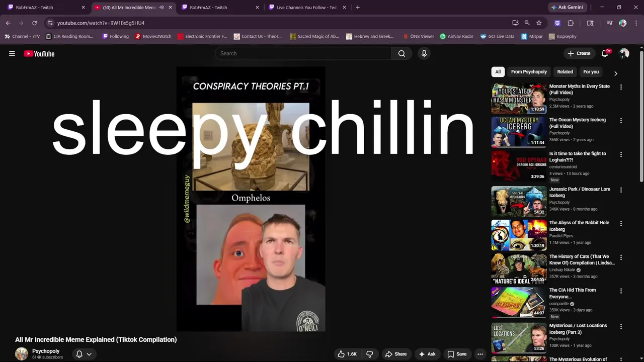Click Ask Gemini button
The image size is (644, 362).
coord(567,8)
